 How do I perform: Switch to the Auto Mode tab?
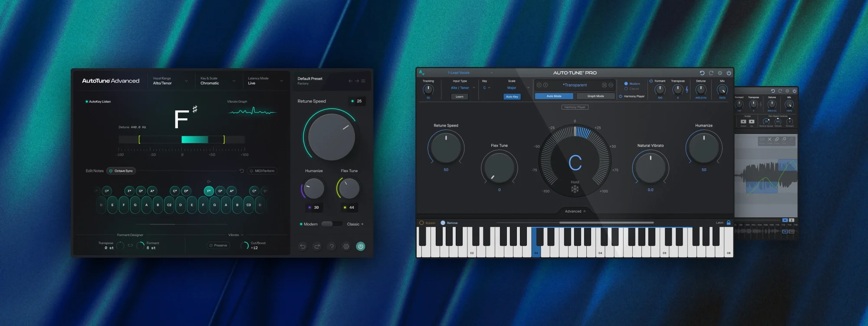point(554,96)
